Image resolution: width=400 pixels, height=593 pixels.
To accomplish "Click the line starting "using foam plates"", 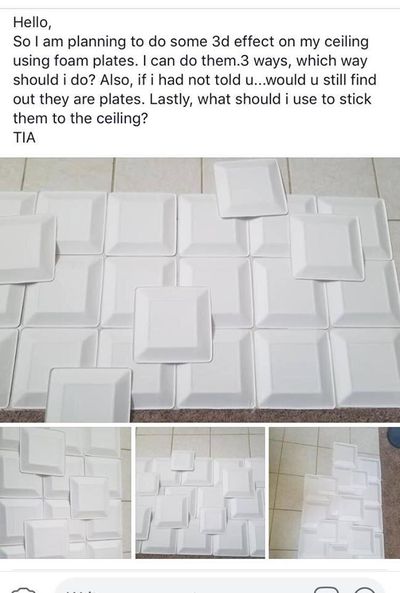I will click(190, 61).
